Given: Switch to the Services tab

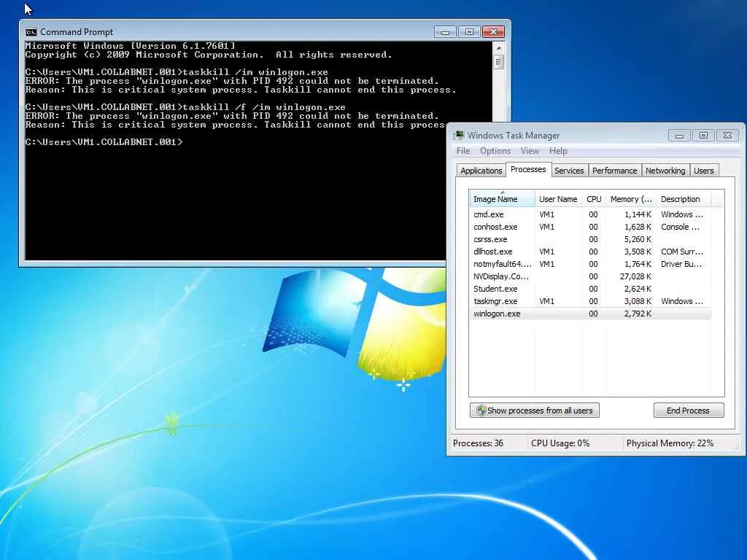Looking at the screenshot, I should pos(569,171).
